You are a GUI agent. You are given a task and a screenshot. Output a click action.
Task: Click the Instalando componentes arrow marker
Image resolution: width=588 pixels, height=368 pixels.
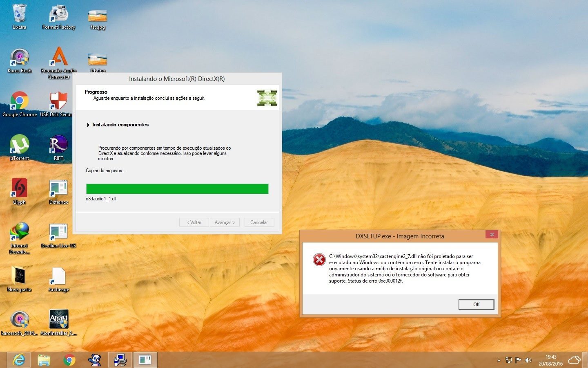(88, 125)
